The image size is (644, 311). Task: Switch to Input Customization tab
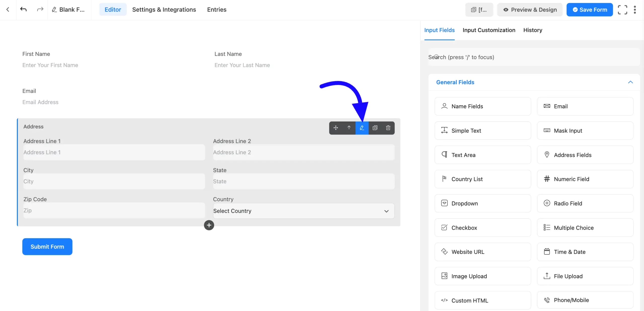[x=489, y=30]
